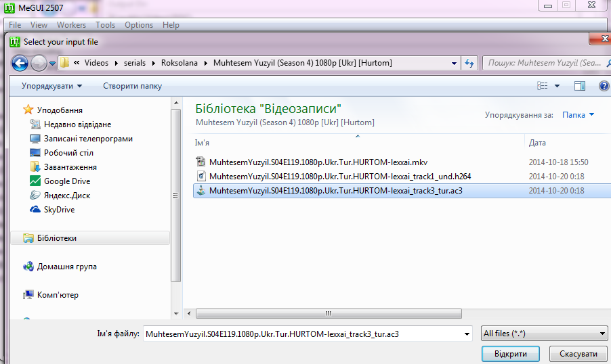Open Google Drive in the favorites sidebar

click(66, 181)
